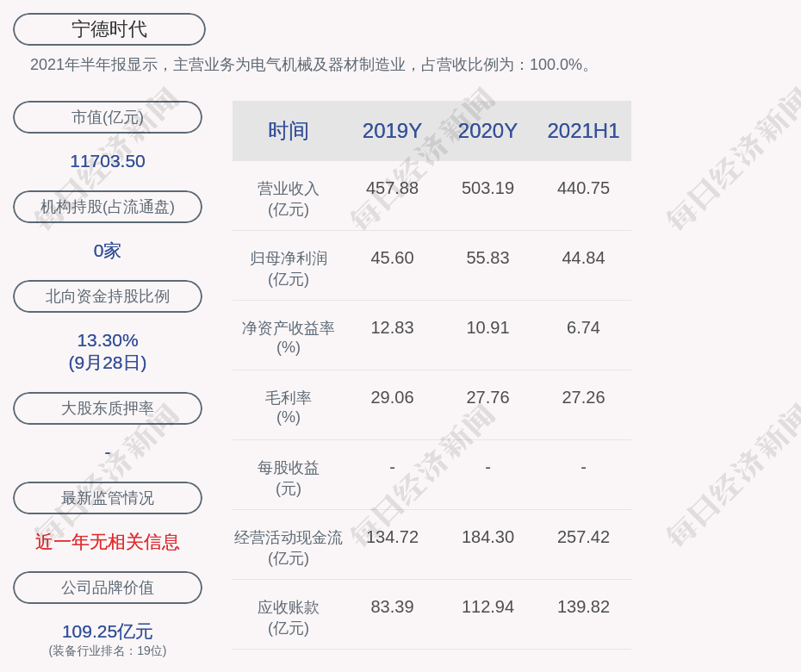Click the 公司品牌价值 label pill
Image resolution: width=801 pixels, height=672 pixels.
click(108, 588)
